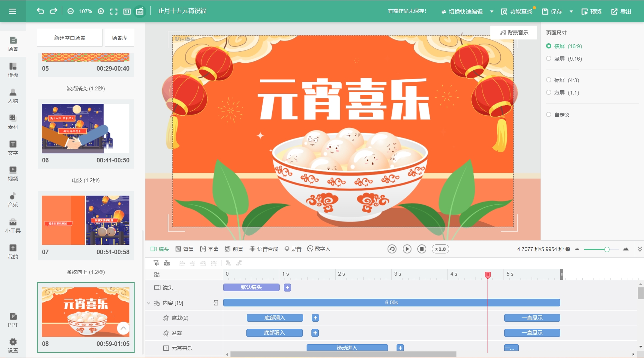Click 保存 to save project
Image resolution: width=644 pixels, height=358 pixels.
pyautogui.click(x=552, y=11)
